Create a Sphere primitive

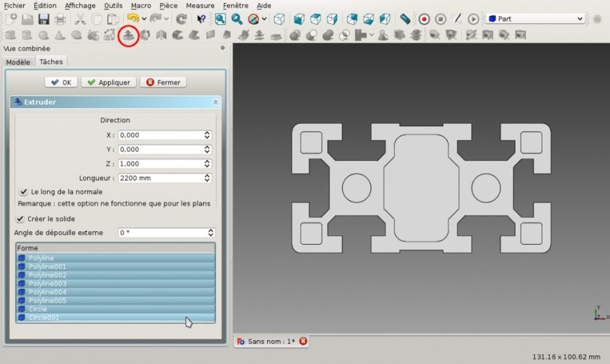[43, 36]
